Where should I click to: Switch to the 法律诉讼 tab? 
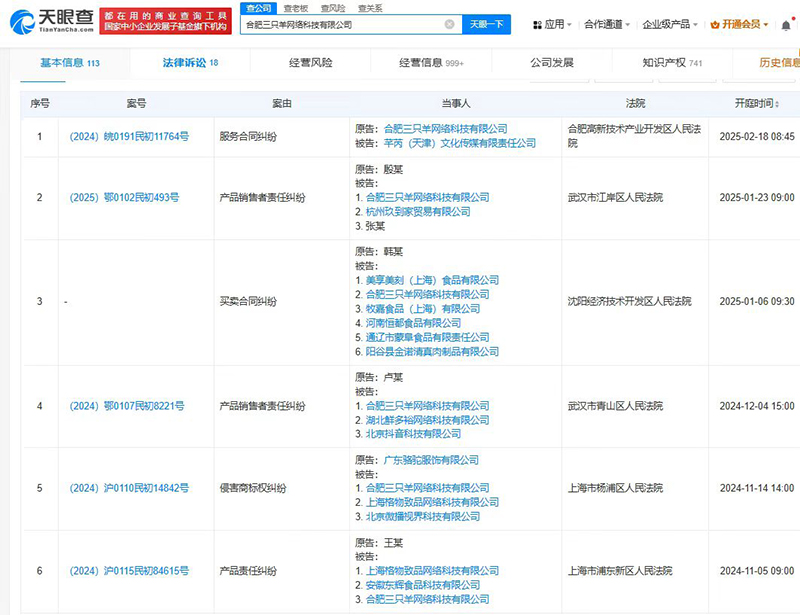(190, 63)
